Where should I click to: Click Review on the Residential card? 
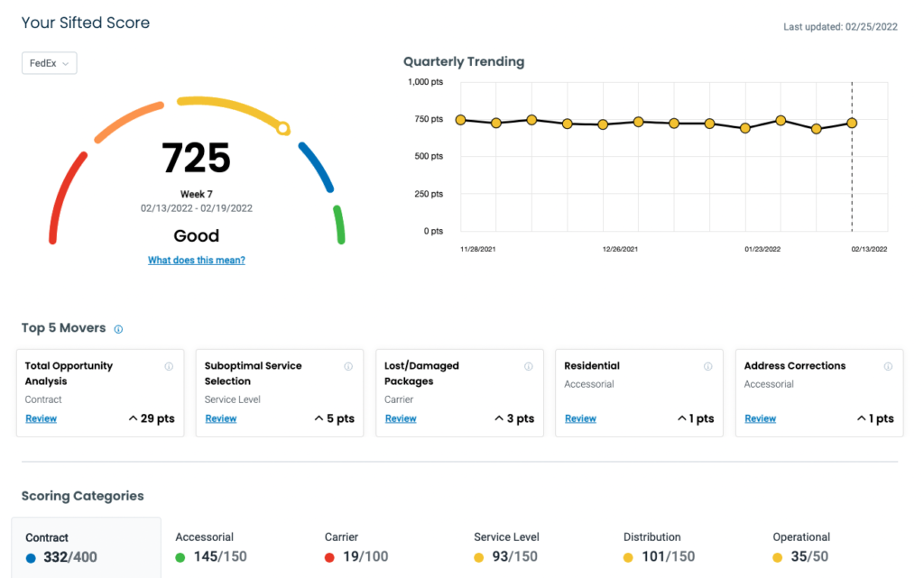coord(580,418)
